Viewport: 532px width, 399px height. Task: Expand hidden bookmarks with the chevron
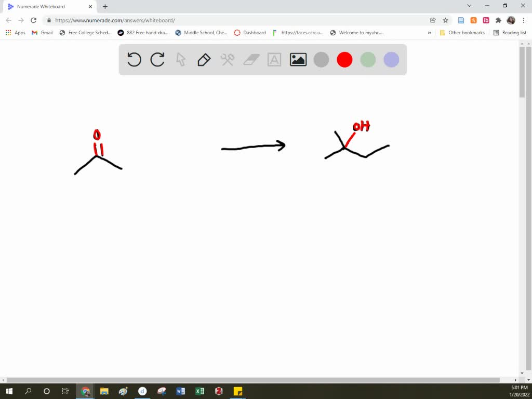[429, 32]
